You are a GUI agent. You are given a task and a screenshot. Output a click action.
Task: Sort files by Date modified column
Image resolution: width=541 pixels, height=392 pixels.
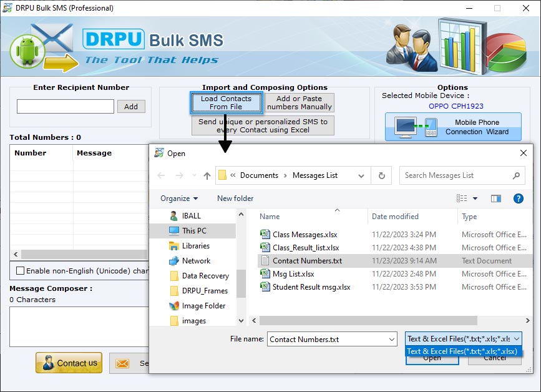[x=395, y=217]
